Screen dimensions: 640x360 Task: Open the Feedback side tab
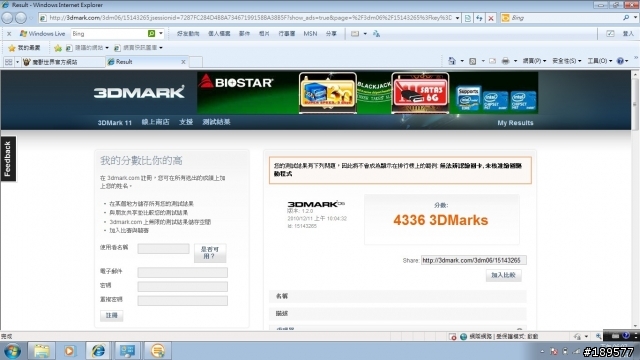(x=8, y=159)
